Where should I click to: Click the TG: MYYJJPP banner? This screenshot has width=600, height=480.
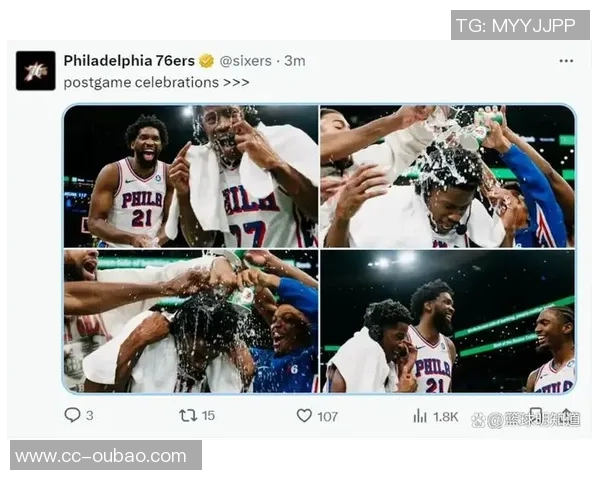520,25
